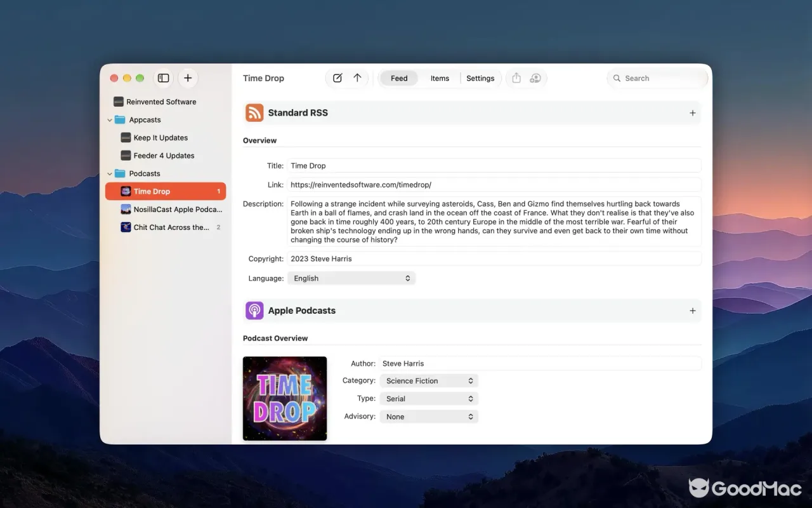Click into the Description text area

(x=494, y=222)
